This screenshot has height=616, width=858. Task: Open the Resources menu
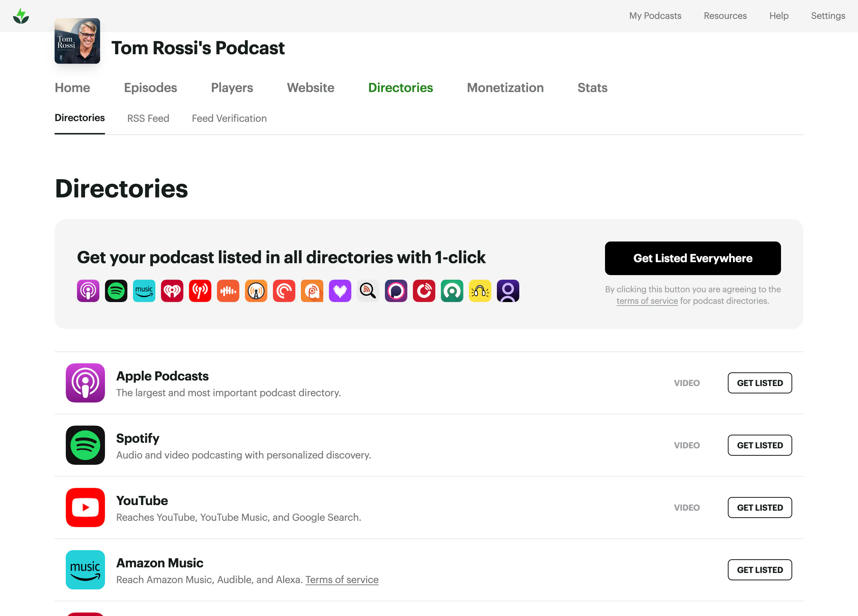point(725,16)
